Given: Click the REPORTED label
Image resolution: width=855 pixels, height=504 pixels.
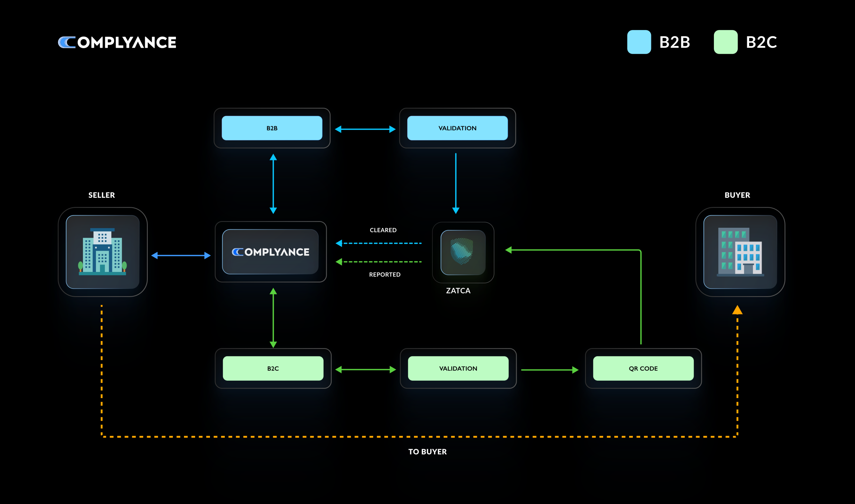Looking at the screenshot, I should tap(385, 275).
